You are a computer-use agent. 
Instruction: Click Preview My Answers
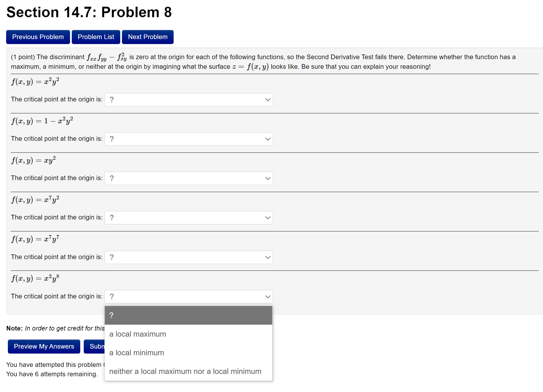click(43, 346)
